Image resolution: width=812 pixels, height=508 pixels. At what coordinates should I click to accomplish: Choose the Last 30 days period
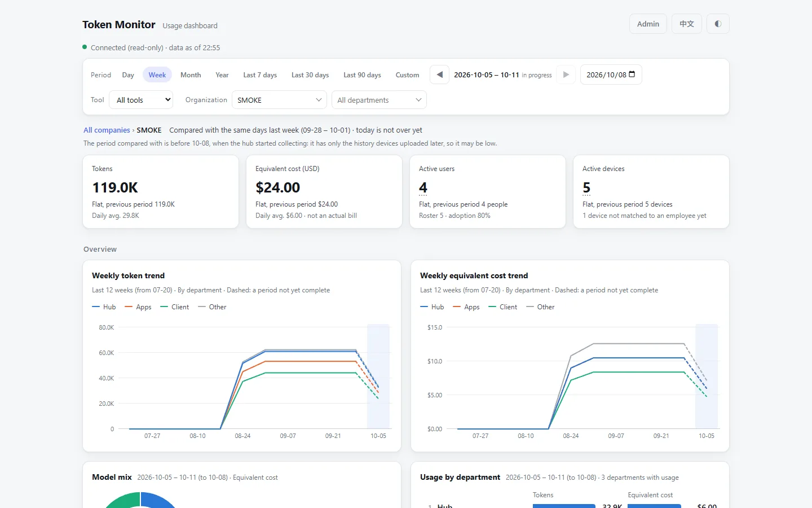[310, 75]
